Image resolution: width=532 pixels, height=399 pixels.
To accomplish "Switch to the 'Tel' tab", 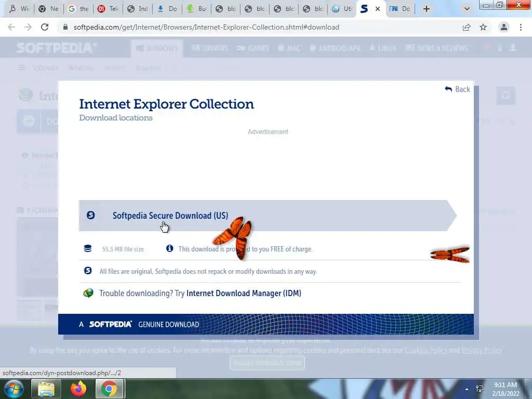I will point(108,9).
